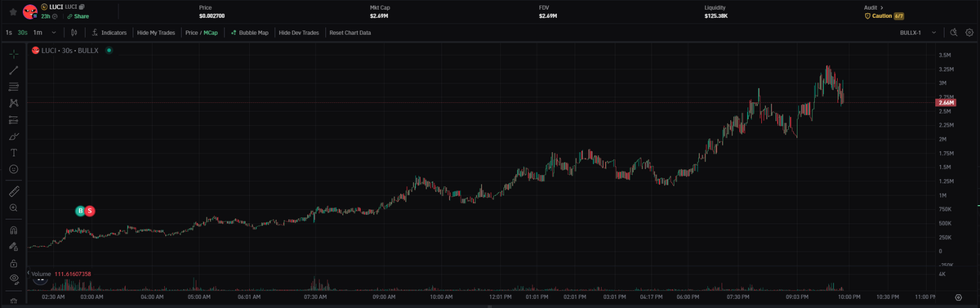
Task: Open the quick search icon in the chart toolbar
Action: [x=953, y=33]
